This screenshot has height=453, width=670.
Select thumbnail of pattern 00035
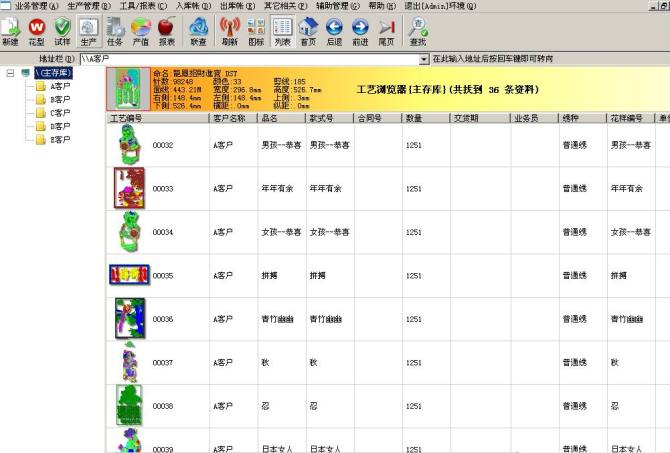tap(128, 274)
